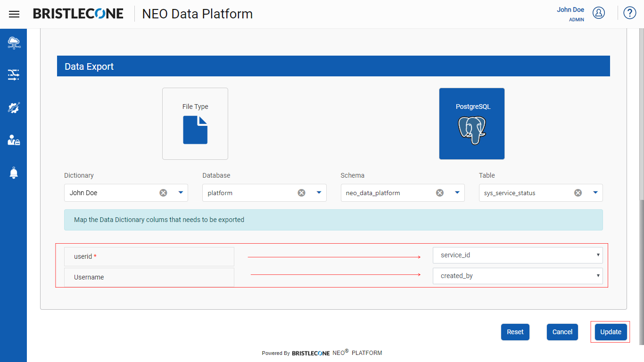This screenshot has width=644, height=362.
Task: Click the Map the Data Dictionary info message
Action: coord(333,220)
